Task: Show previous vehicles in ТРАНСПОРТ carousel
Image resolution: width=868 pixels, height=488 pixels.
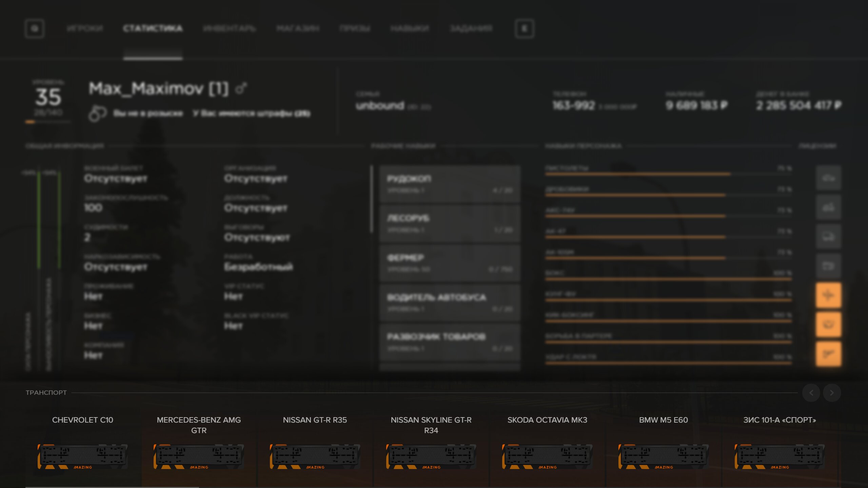Action: [x=811, y=393]
